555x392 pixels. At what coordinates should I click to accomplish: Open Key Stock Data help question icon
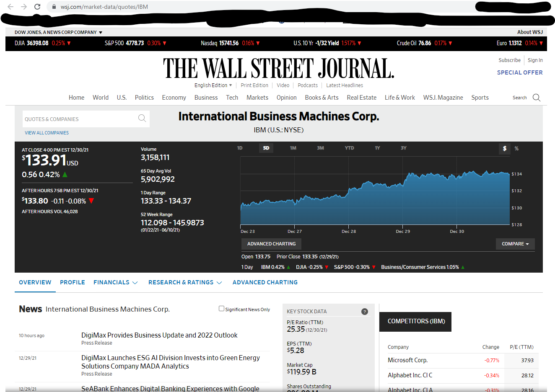(x=365, y=311)
